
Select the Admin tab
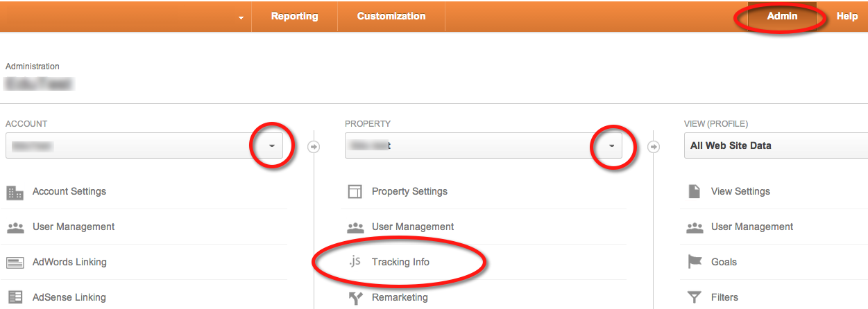(x=782, y=16)
